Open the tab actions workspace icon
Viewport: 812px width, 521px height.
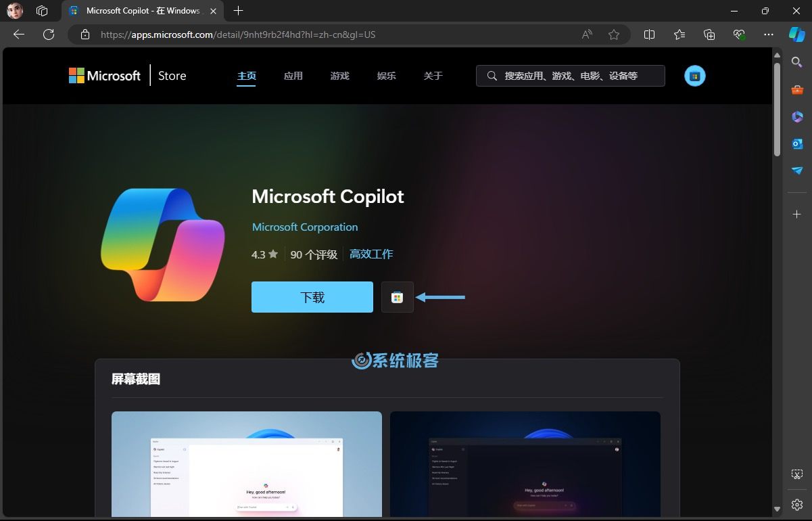point(42,11)
